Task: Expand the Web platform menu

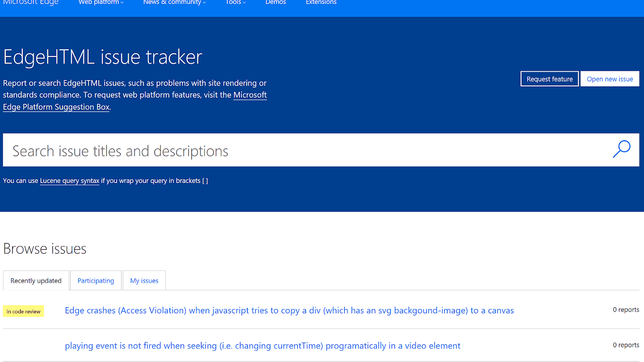Action: (101, 2)
